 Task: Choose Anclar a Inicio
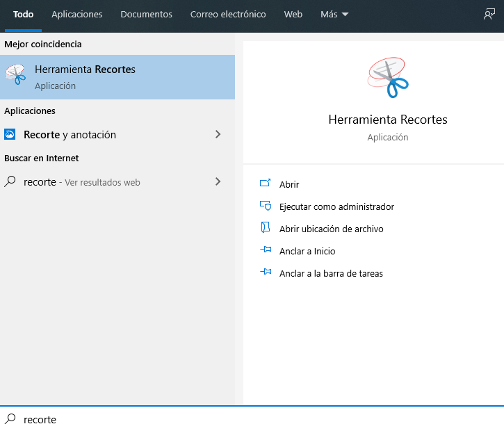[307, 251]
